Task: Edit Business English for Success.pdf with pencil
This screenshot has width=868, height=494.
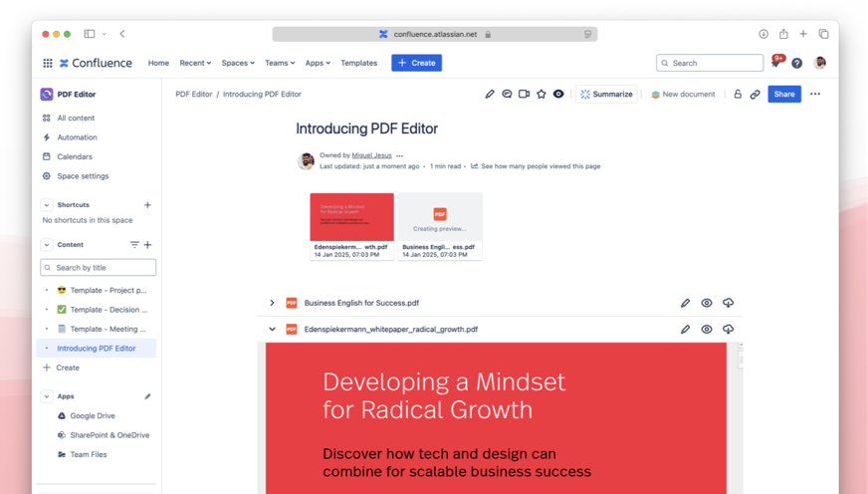Action: tap(685, 303)
